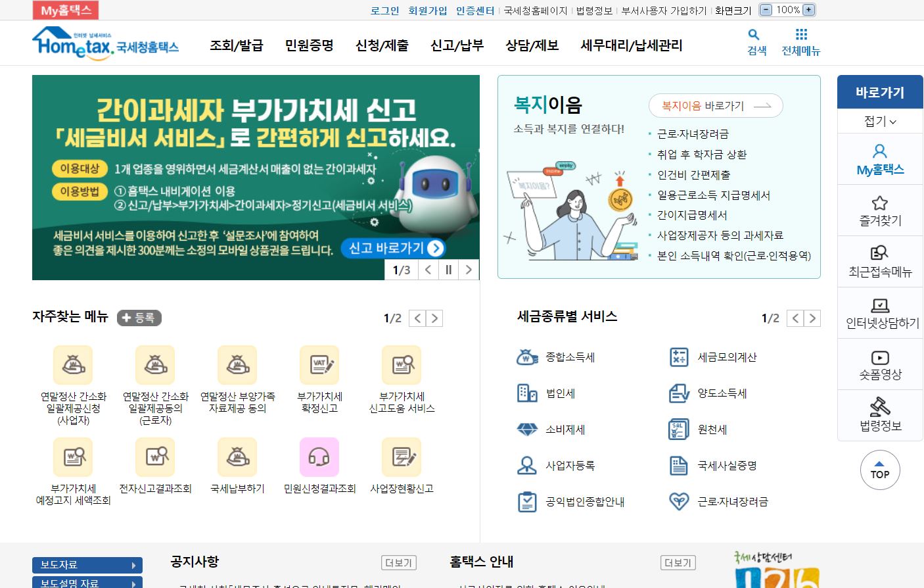The image size is (924, 588).
Task: Open 민원신청결과조회 headset icon
Action: click(319, 457)
